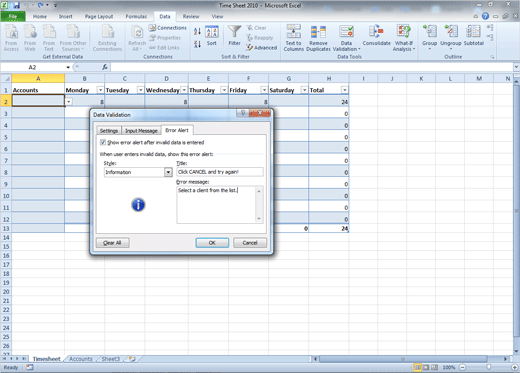
Task: Click the Clear All button
Action: tap(112, 243)
